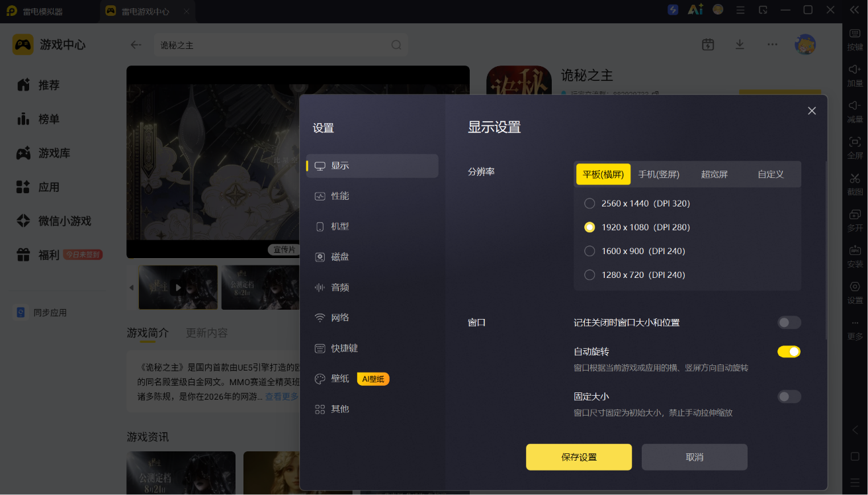Click the left arrow beside the media thumbnails
This screenshot has height=495, width=868.
131,287
